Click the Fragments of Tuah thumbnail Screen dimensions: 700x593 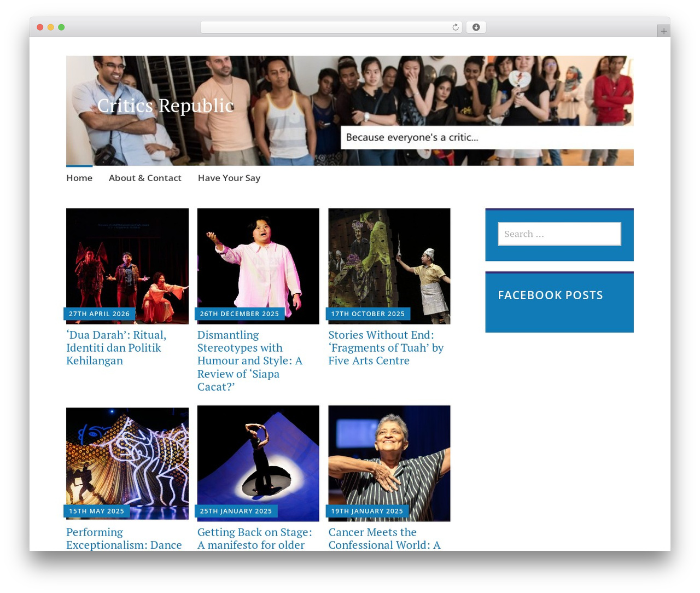click(389, 266)
